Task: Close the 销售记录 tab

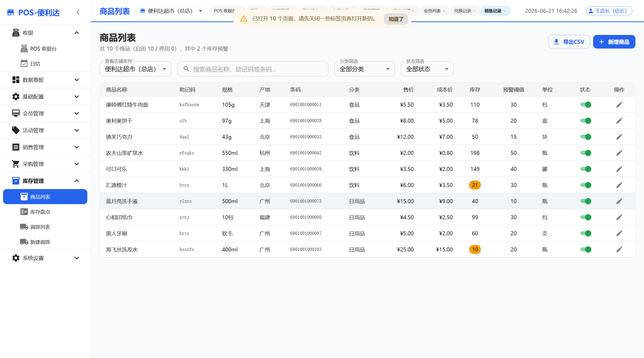Action: (x=505, y=11)
